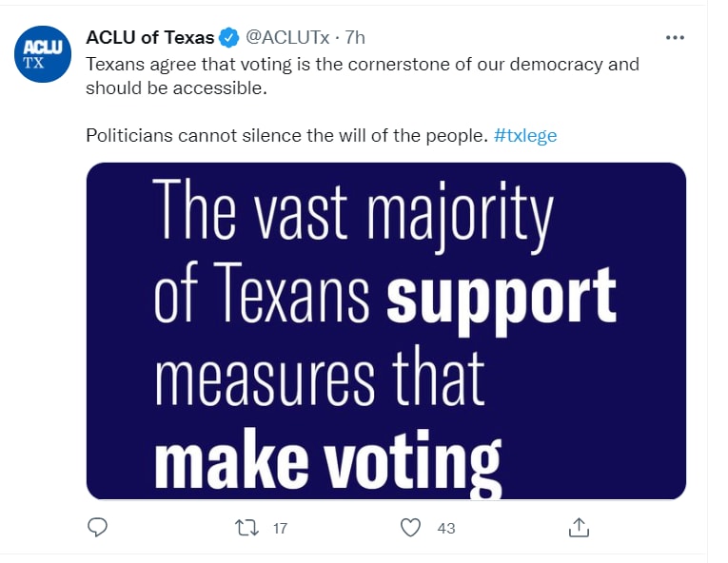
Task: Open the ACLU TX profile avatar
Action: click(x=44, y=54)
